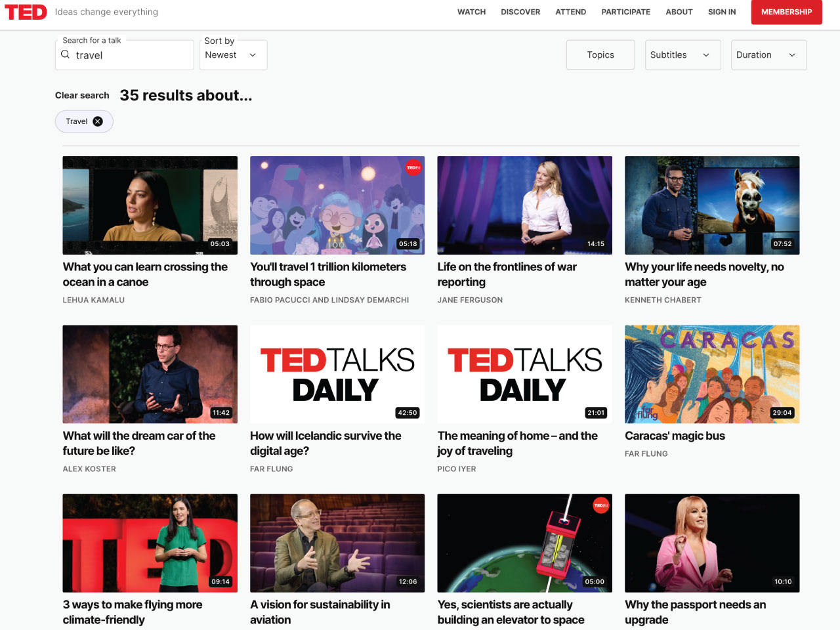The image size is (840, 630).
Task: Click title "How will Icelandic survive the digital age?"
Action: point(325,443)
